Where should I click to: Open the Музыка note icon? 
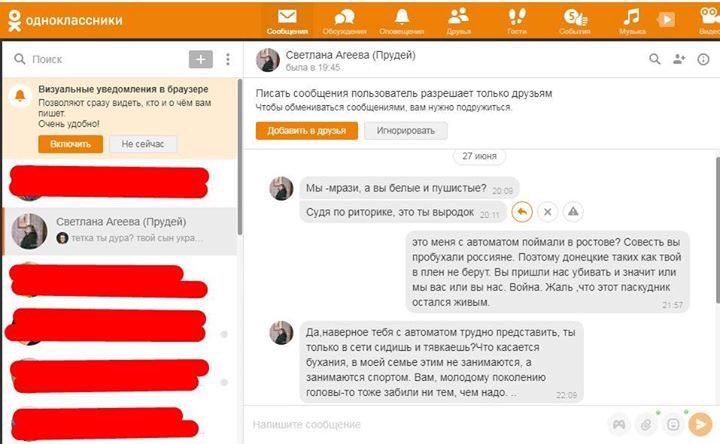point(631,20)
